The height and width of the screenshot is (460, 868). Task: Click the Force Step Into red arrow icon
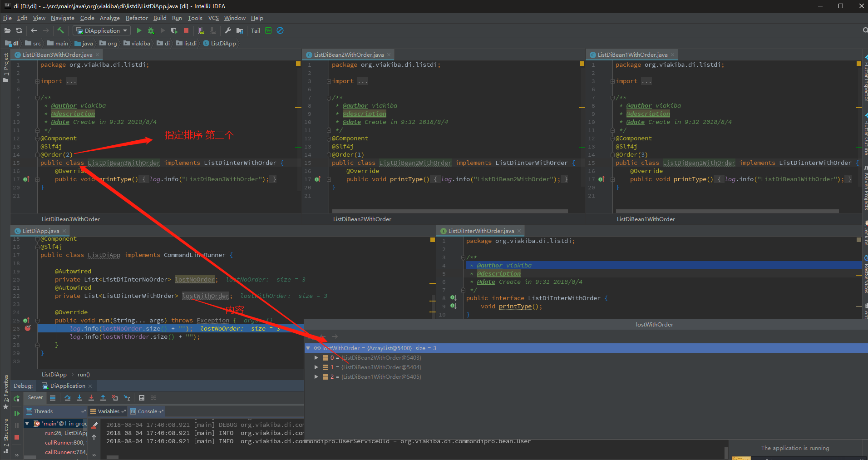91,398
